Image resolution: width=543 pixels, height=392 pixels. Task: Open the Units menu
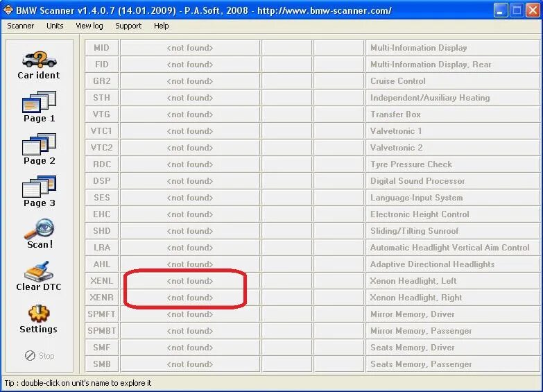pos(55,26)
